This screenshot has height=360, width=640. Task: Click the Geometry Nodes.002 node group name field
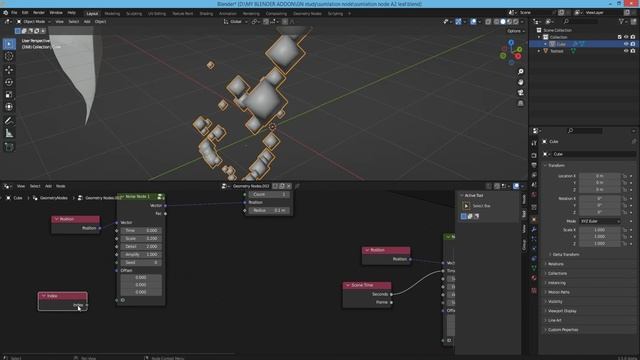point(251,186)
